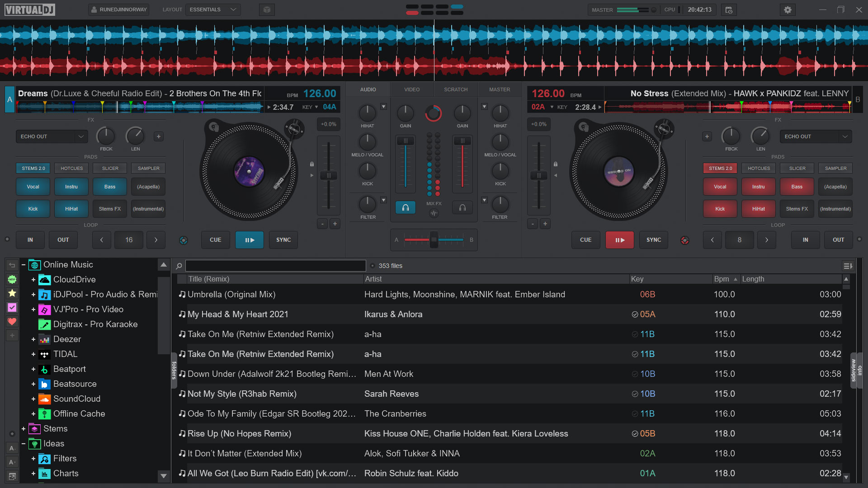The image size is (868, 488).
Task: Open the browser list options icon
Action: [848, 266]
